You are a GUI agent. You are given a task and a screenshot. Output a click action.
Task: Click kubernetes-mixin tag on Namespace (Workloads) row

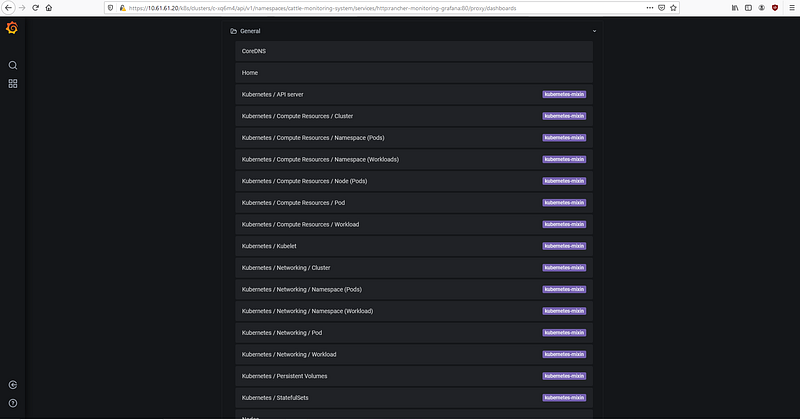point(564,159)
